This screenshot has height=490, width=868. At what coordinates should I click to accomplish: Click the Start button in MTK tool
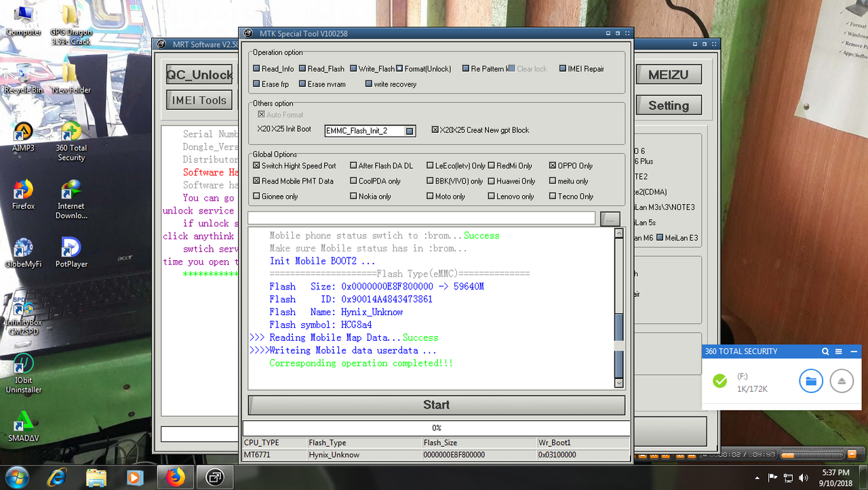tap(436, 405)
